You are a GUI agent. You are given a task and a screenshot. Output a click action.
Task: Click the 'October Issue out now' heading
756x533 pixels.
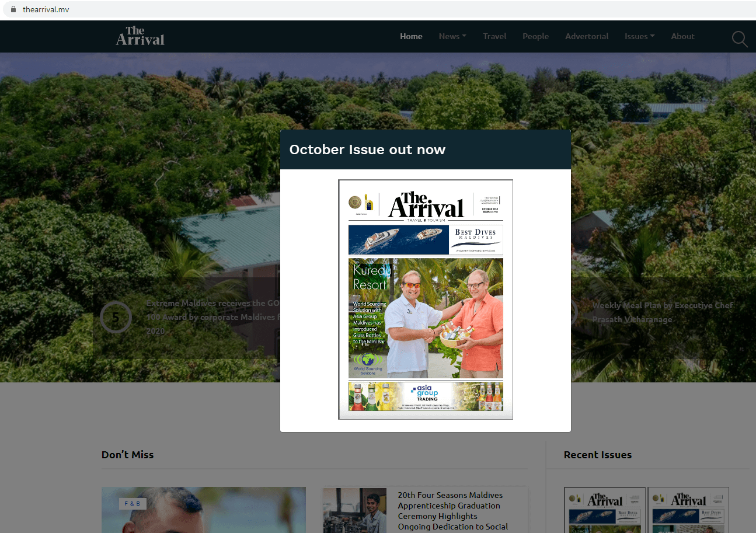(x=367, y=149)
